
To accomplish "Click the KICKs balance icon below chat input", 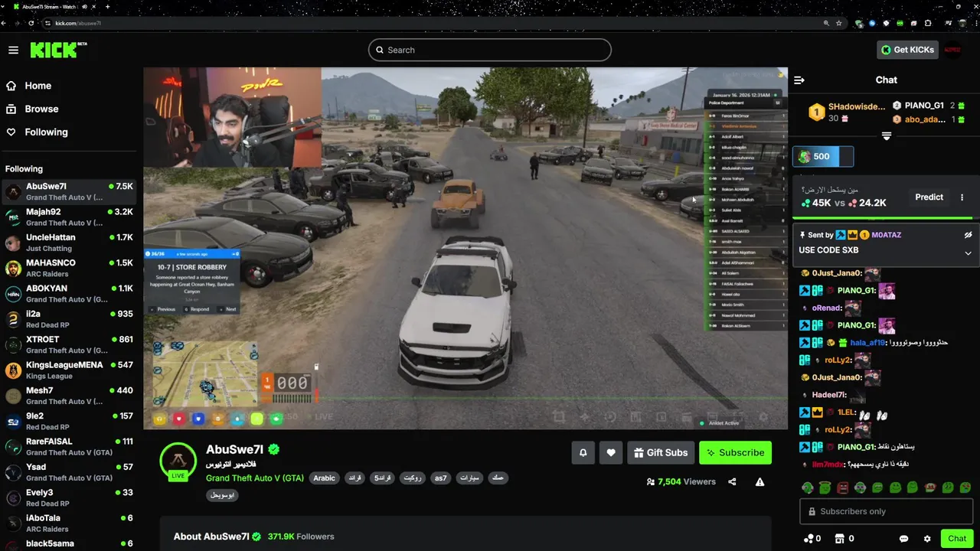I will pyautogui.click(x=808, y=539).
